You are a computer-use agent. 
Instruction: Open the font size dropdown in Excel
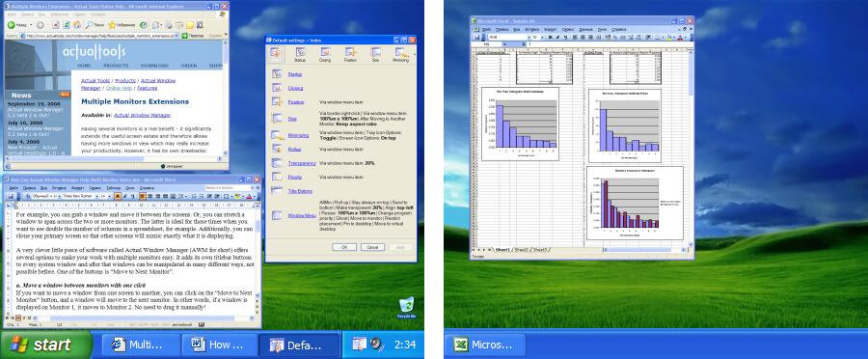point(542,37)
